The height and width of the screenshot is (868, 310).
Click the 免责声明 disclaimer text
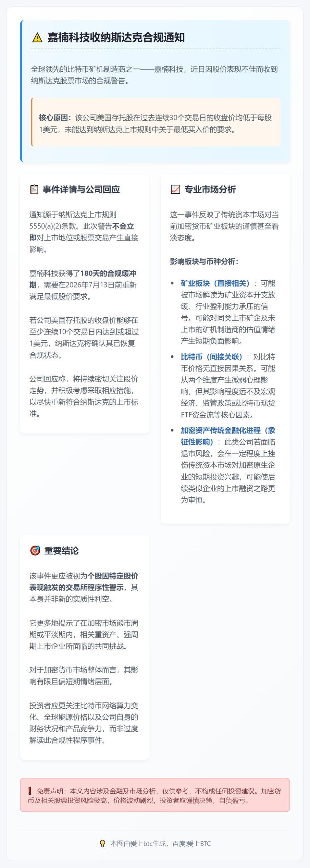[x=154, y=795]
